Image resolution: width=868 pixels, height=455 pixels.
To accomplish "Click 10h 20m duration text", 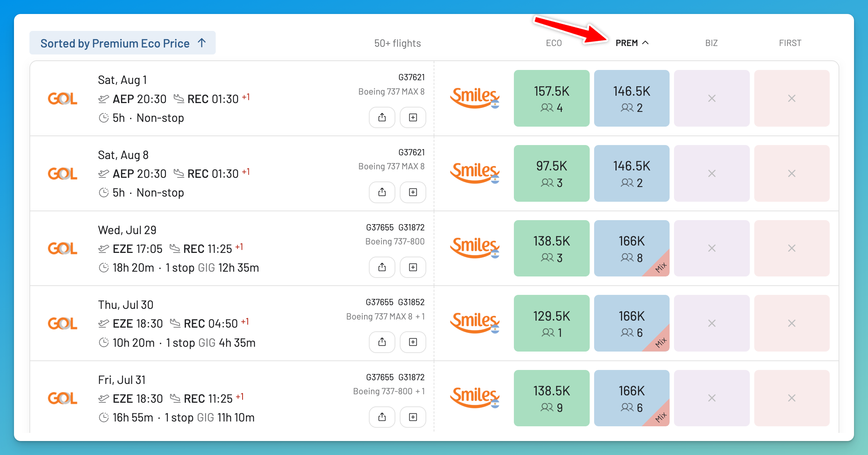I will [134, 343].
